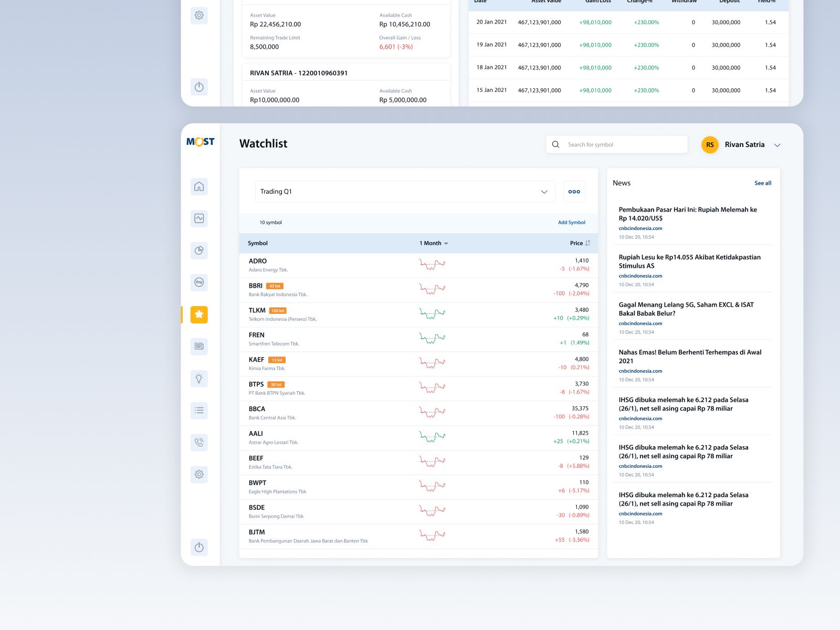Click the power icon in the upper window
Viewport: 840px width, 630px height.
click(x=199, y=87)
